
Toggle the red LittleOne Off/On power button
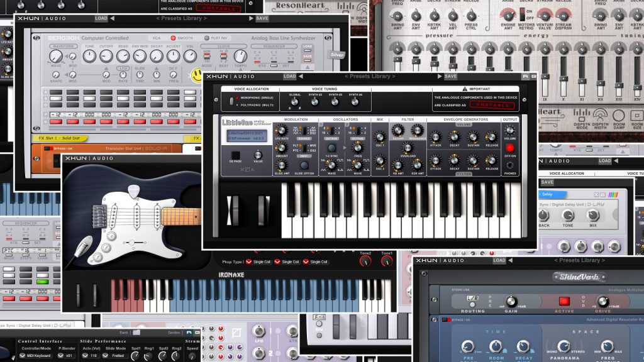[x=509, y=148]
